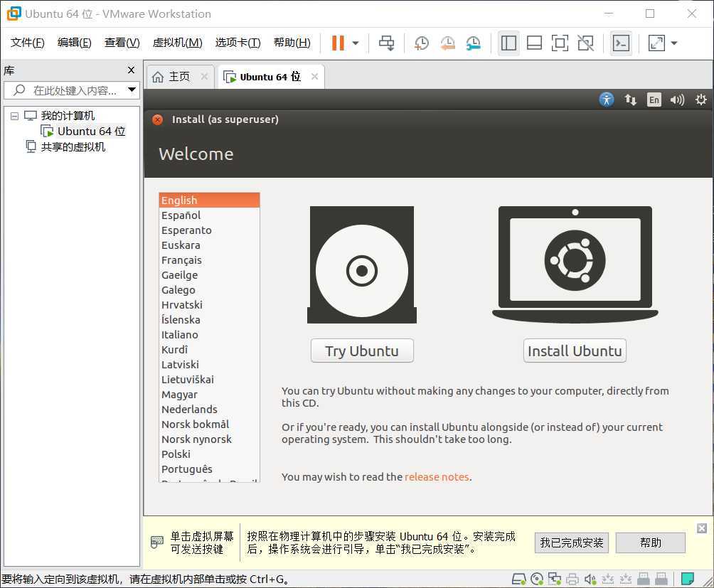Enter full screen mode from the toolbar
Image resolution: width=714 pixels, height=588 pixels.
click(560, 43)
